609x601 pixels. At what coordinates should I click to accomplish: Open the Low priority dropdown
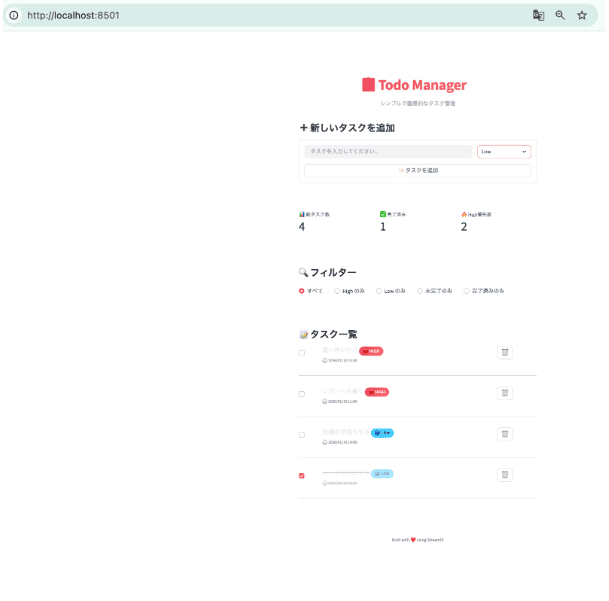(x=504, y=152)
